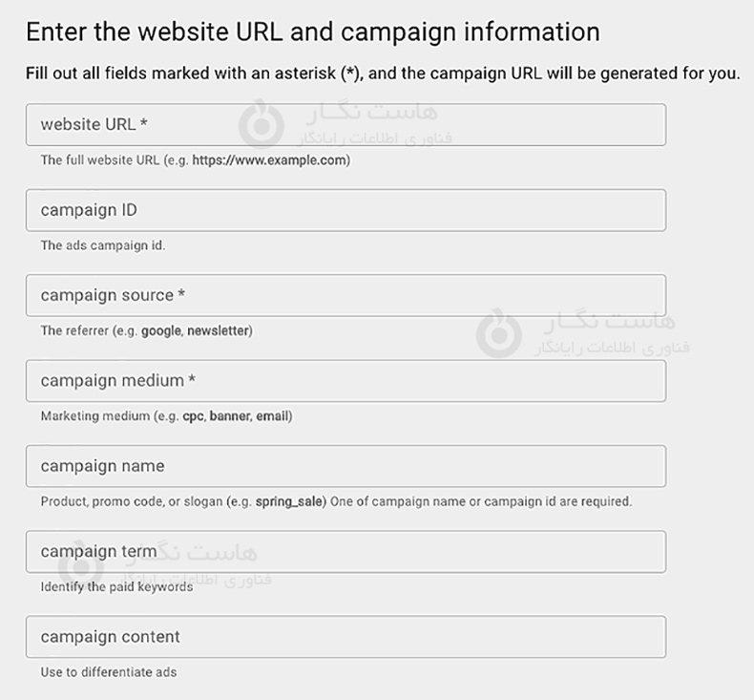The image size is (754, 700).
Task: Focus the campaign name input
Action: coord(346,466)
